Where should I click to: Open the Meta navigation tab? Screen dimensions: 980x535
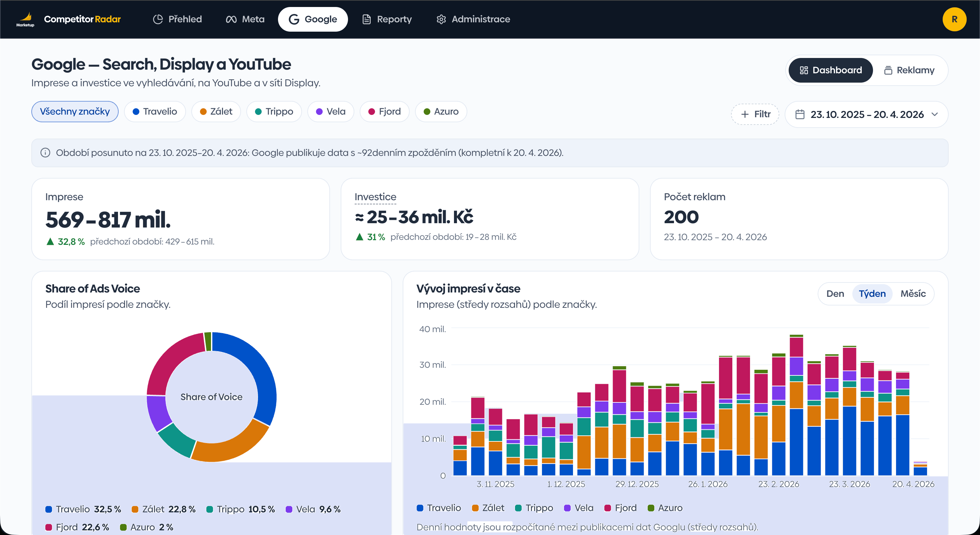245,19
